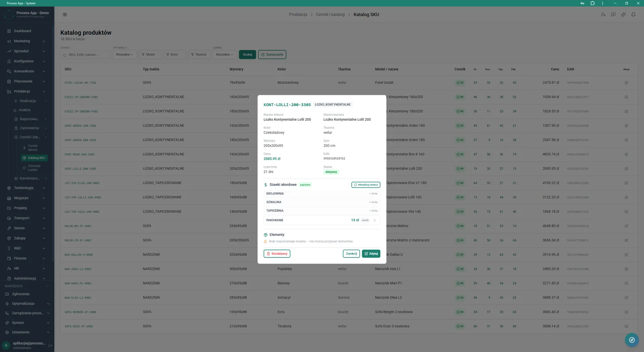Log out using the icon by the user email
Viewport: 644px width, 352px height.
(50, 345)
